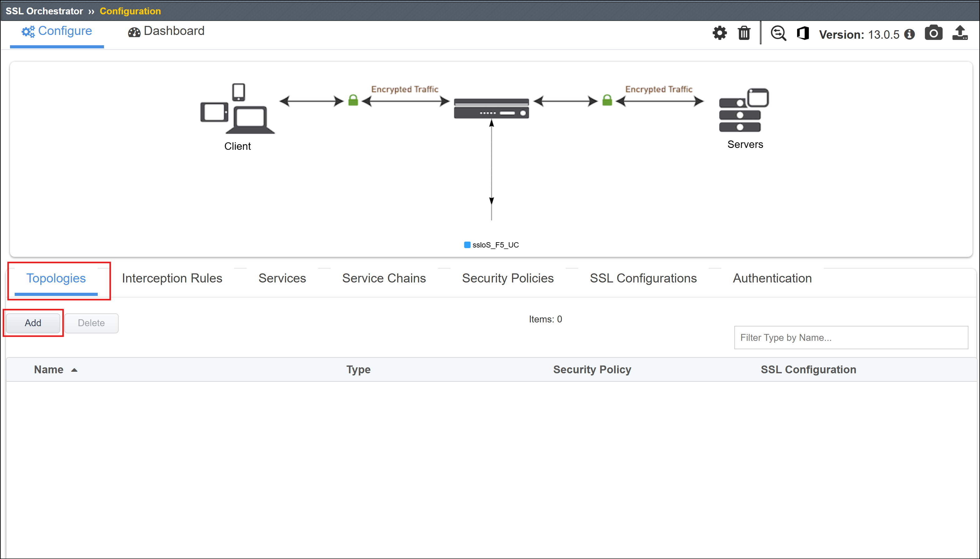Open the settings gear icon
Viewport: 980px width, 559px height.
pyautogui.click(x=719, y=33)
